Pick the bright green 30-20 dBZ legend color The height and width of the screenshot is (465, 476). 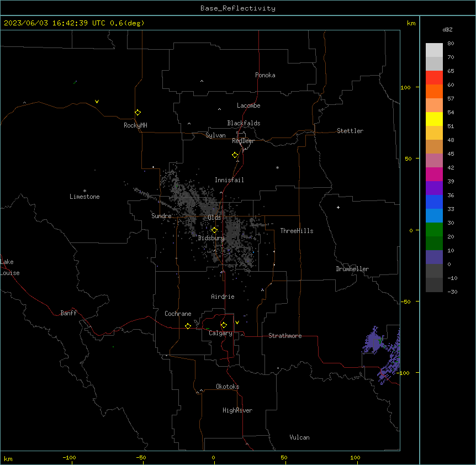[434, 230]
